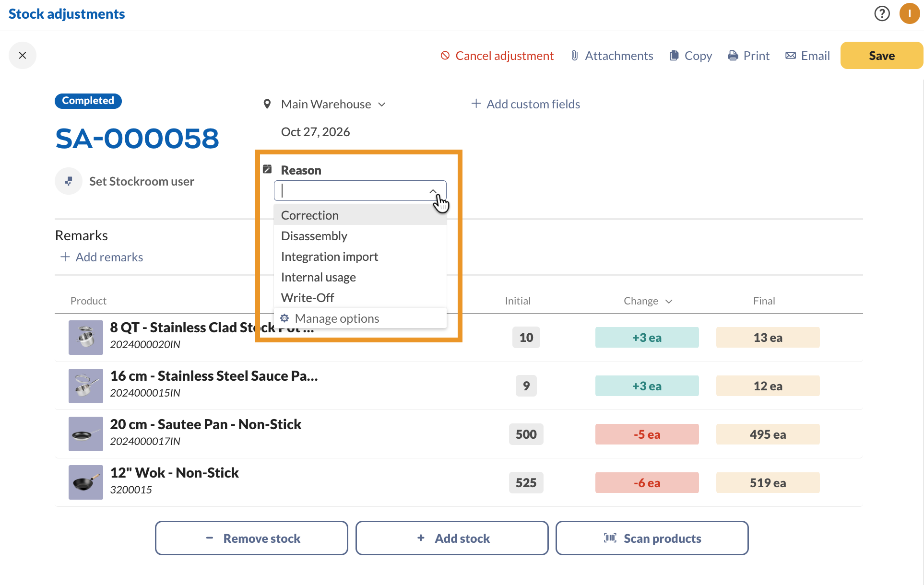This screenshot has width=924, height=585.
Task: Click the Completed status badge
Action: point(88,101)
